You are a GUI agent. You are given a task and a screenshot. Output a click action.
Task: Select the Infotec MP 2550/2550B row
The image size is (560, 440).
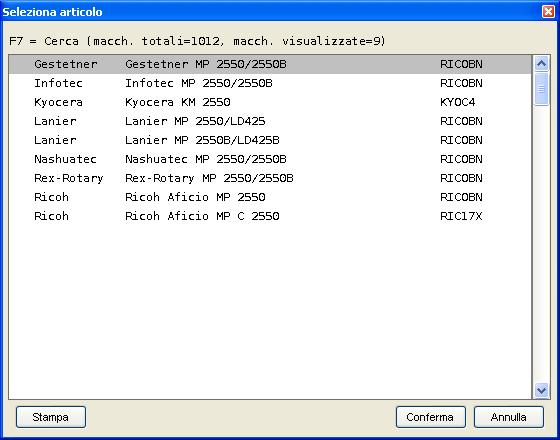point(270,83)
